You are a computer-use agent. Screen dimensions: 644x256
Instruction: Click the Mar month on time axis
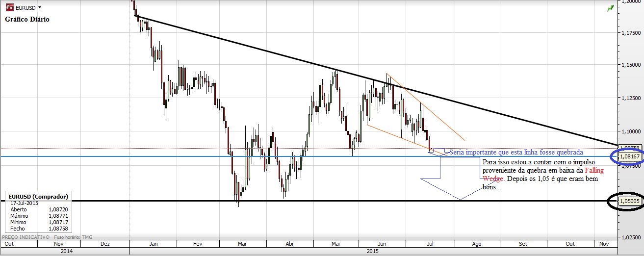(242, 243)
